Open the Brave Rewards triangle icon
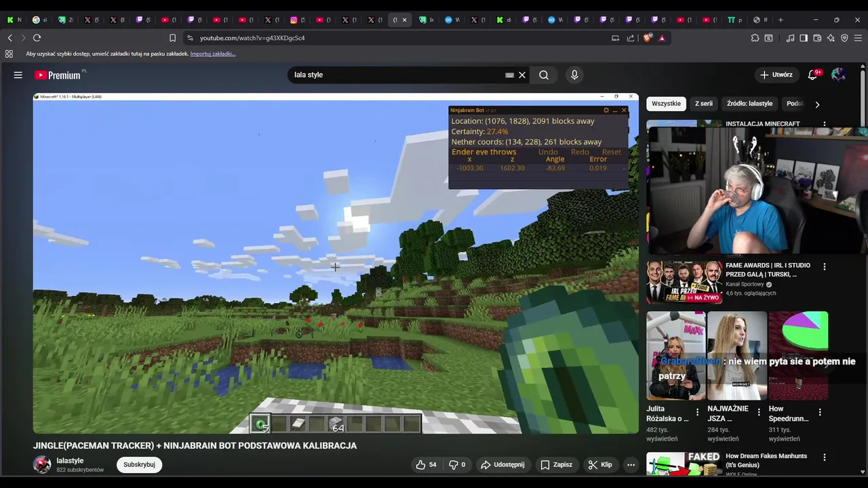The width and height of the screenshot is (868, 488). tap(662, 38)
